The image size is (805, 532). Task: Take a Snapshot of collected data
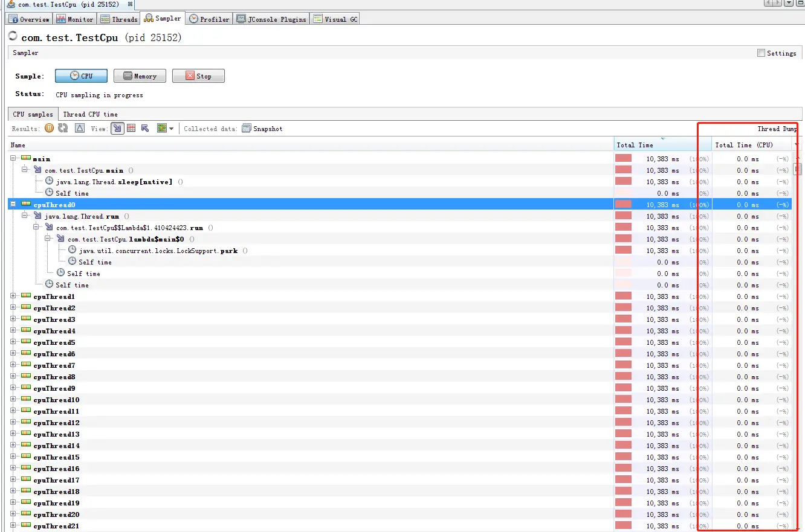tap(262, 129)
